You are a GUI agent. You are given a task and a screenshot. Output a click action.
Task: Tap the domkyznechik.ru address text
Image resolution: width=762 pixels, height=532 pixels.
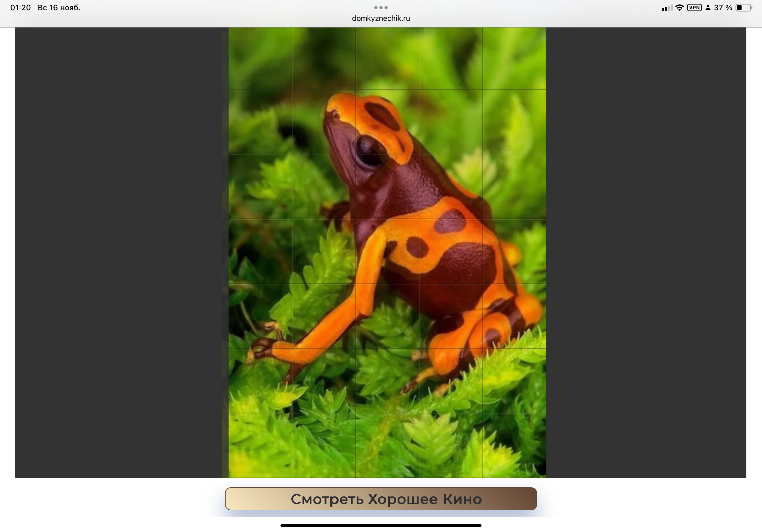(381, 18)
